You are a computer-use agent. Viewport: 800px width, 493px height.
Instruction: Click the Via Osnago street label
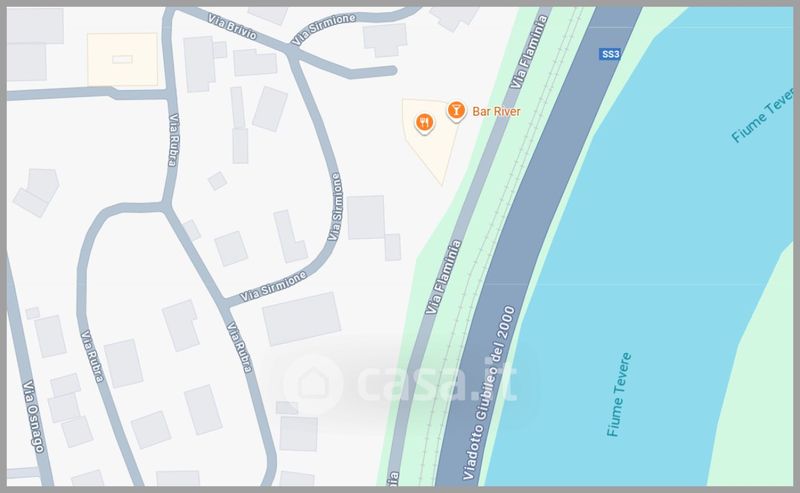pyautogui.click(x=34, y=417)
